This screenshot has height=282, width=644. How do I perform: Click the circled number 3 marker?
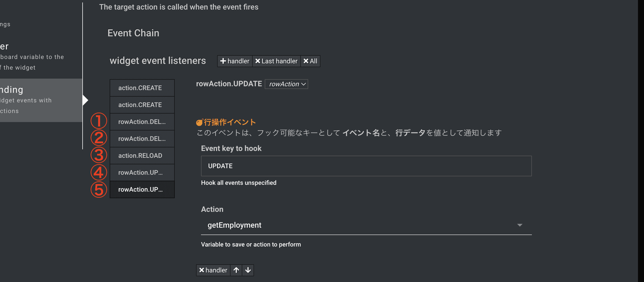click(99, 155)
